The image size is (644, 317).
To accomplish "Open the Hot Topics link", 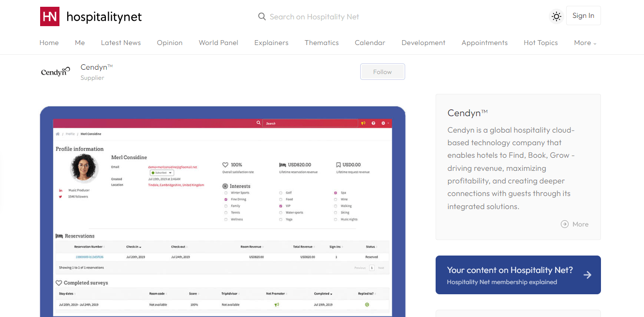I will [x=541, y=43].
